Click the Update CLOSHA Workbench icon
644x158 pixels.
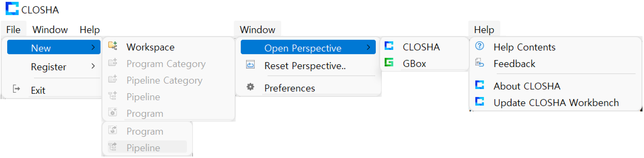(x=480, y=101)
